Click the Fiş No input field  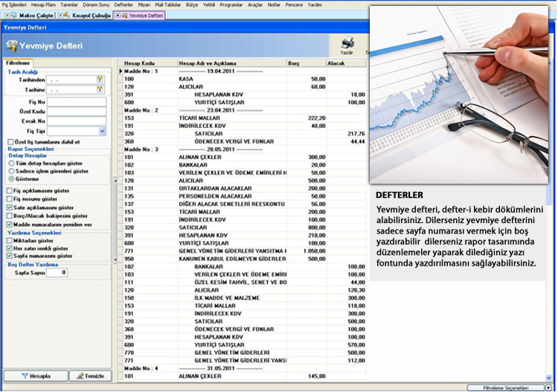(x=77, y=101)
